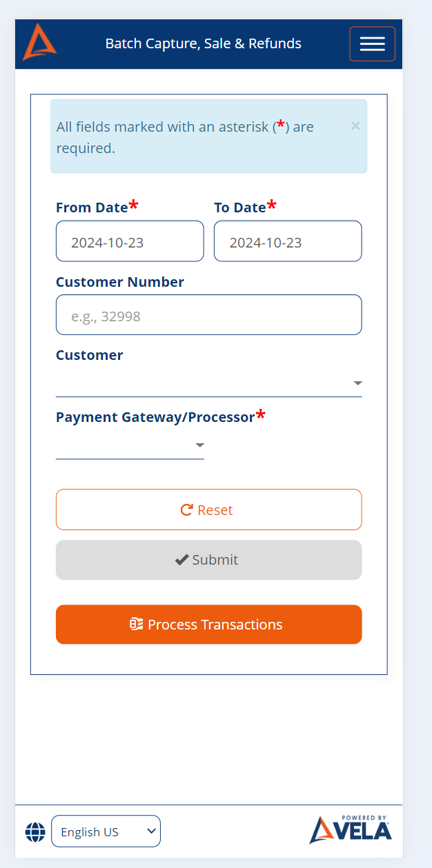Dismiss the required fields alert with the X
The width and height of the screenshot is (432, 868).
[355, 125]
